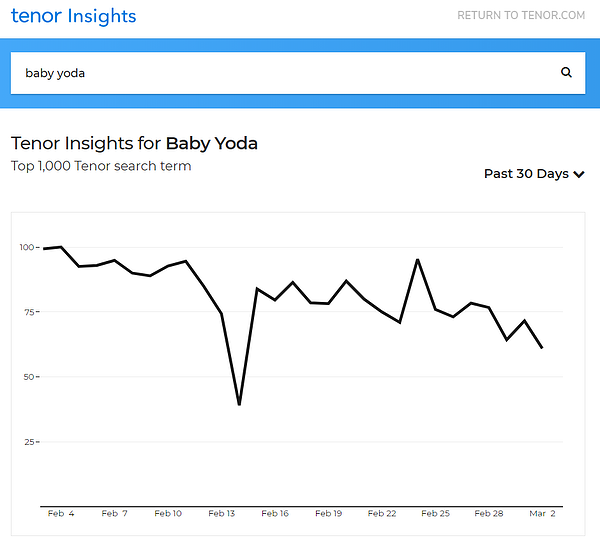Select the Feb 22 label on x-axis
The width and height of the screenshot is (600, 538).
click(382, 514)
